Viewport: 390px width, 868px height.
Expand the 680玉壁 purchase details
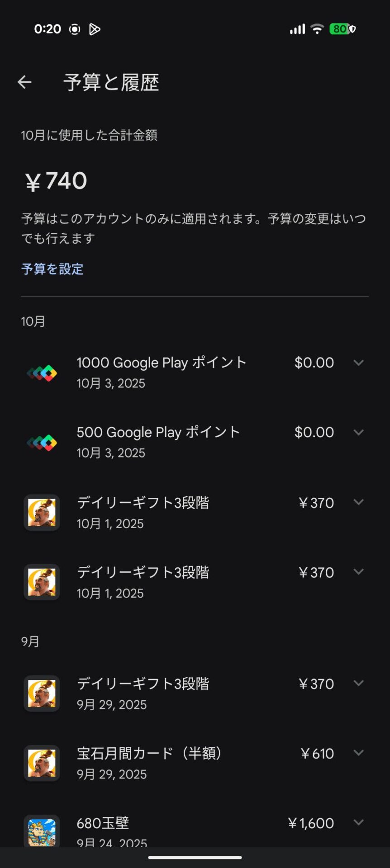(x=358, y=822)
